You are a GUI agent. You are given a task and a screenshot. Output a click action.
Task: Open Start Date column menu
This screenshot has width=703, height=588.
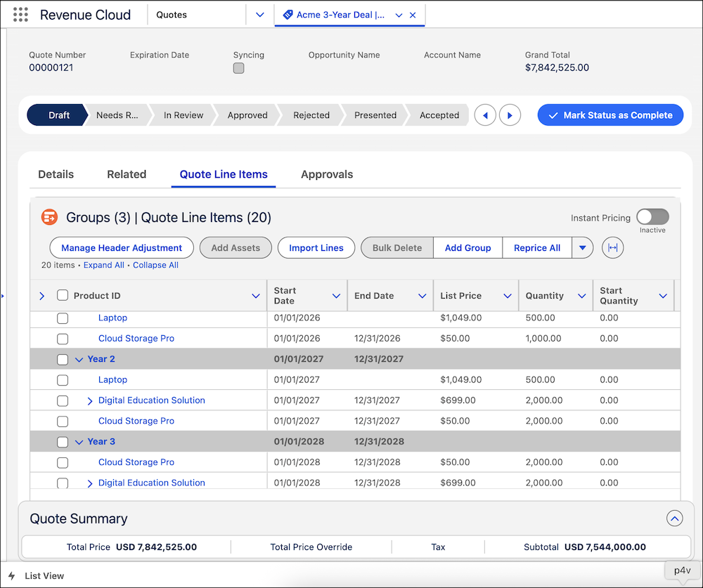click(x=336, y=296)
